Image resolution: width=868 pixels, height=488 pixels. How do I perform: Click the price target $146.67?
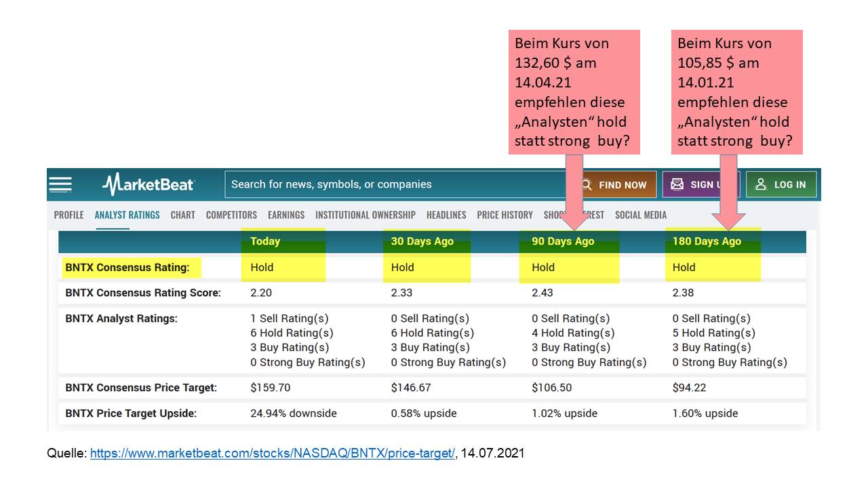coord(411,388)
